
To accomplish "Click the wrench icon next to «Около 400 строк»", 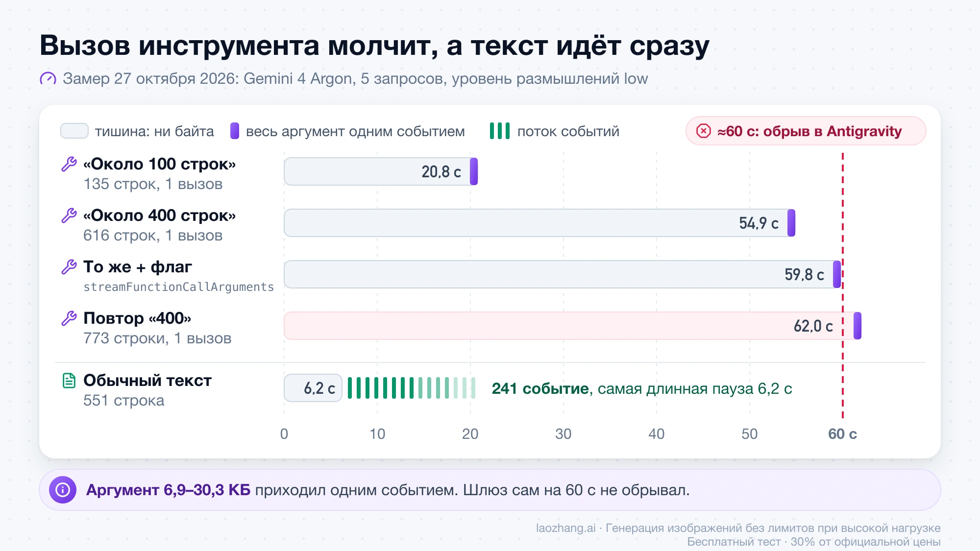I will point(69,216).
